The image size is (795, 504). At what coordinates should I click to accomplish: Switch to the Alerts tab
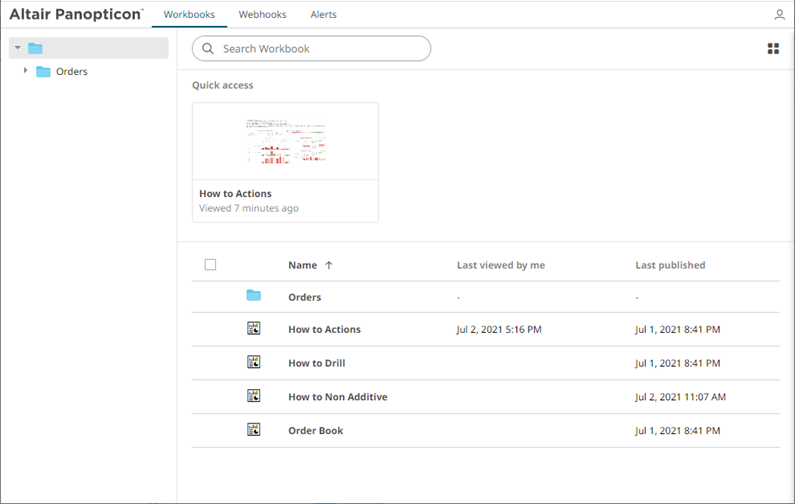click(x=323, y=15)
